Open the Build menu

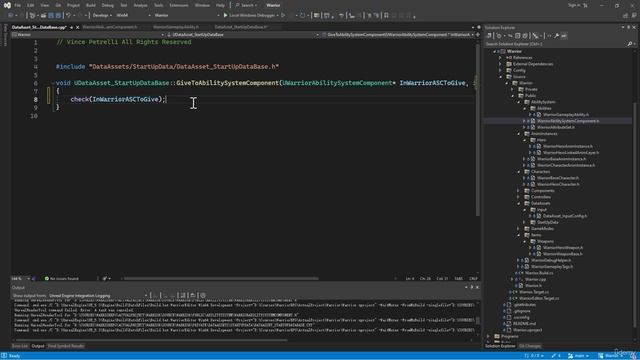(x=91, y=5)
